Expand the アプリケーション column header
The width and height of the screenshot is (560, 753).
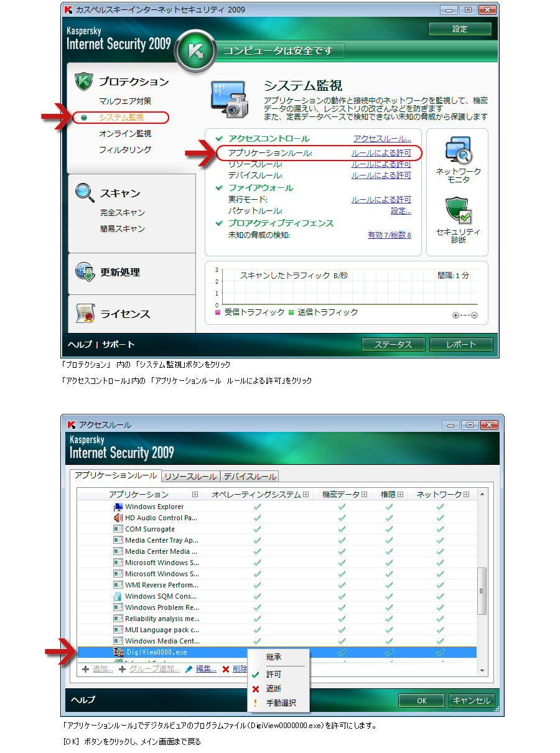(x=195, y=495)
